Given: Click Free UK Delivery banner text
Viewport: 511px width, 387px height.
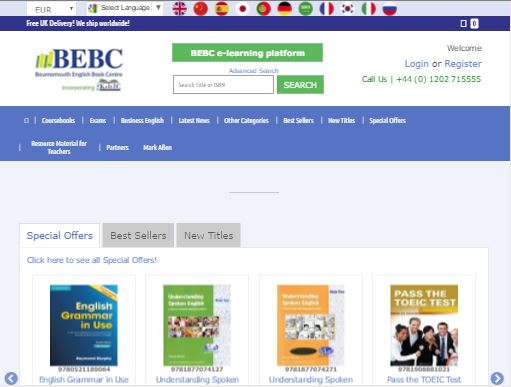Looking at the screenshot, I should (78, 23).
